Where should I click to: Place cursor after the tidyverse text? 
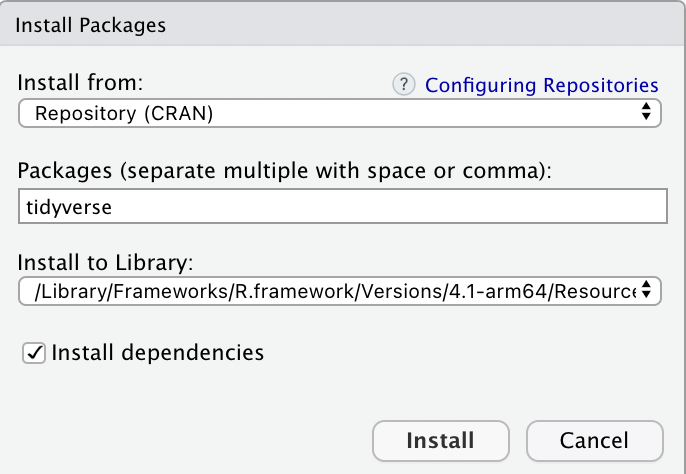(x=113, y=207)
